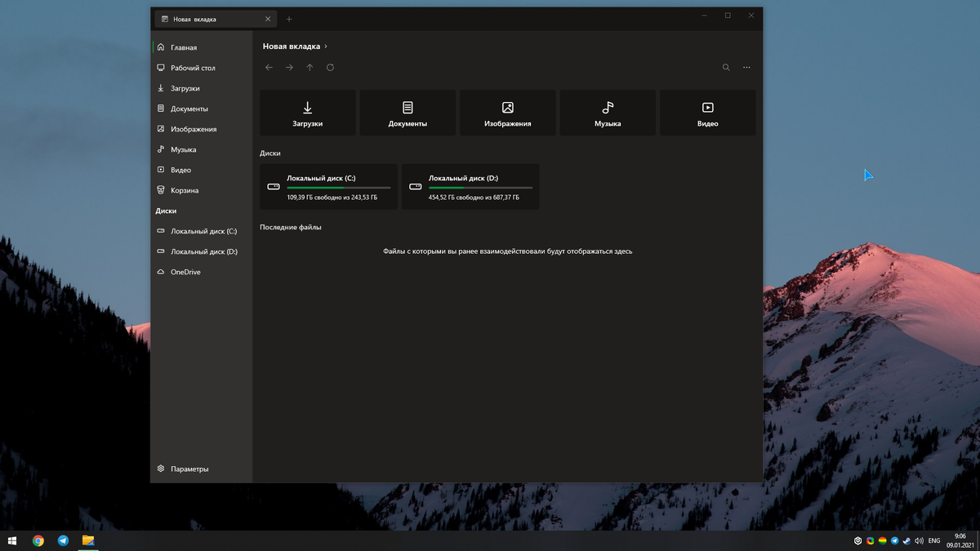Open the Изображения library card
The width and height of the screenshot is (980, 551).
pos(508,113)
